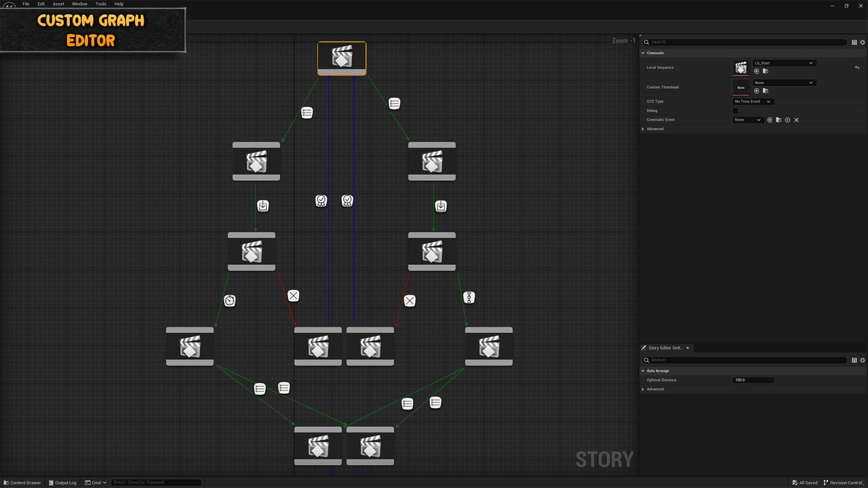Open the Asset menu
This screenshot has width=868, height=488.
pos(59,4)
